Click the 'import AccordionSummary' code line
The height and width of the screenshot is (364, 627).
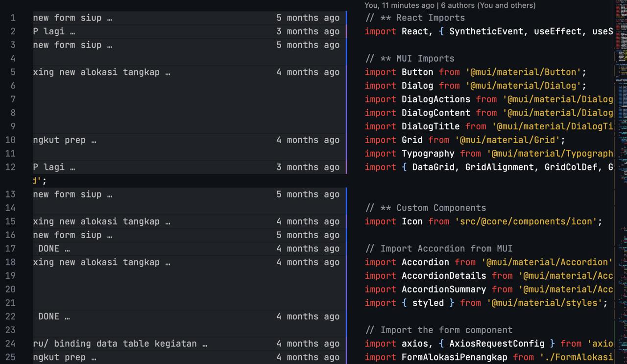(489, 290)
